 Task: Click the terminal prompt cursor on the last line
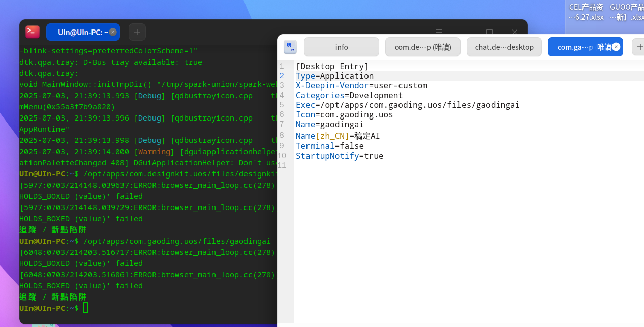86,308
